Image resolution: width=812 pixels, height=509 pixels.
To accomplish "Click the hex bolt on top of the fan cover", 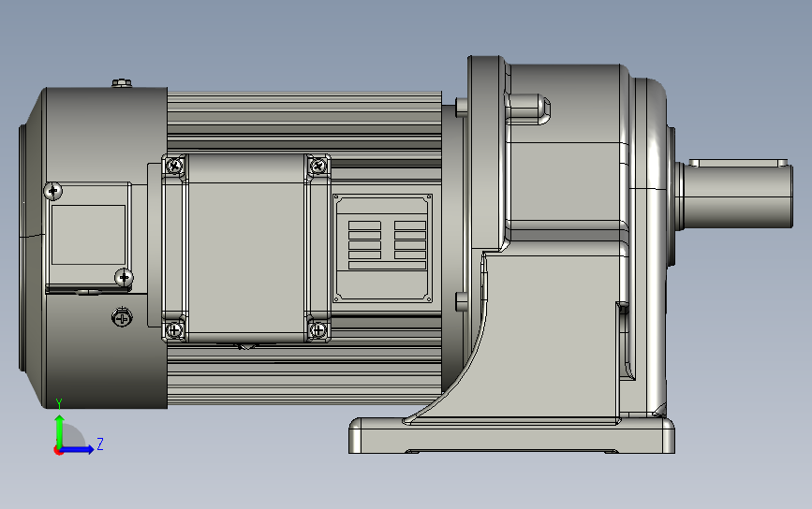I will [x=122, y=82].
